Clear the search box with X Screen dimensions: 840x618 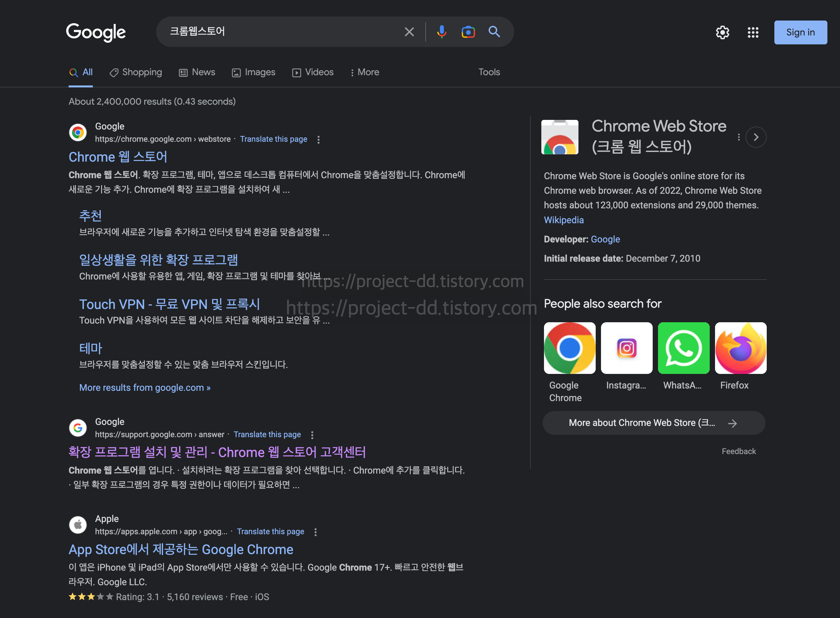[x=409, y=32]
